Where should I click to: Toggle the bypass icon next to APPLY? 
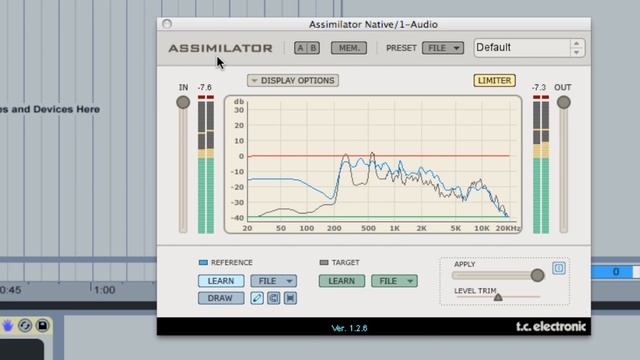pos(559,268)
